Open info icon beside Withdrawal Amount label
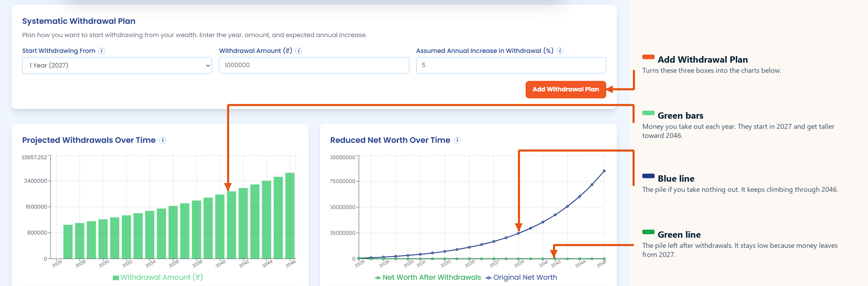 299,51
